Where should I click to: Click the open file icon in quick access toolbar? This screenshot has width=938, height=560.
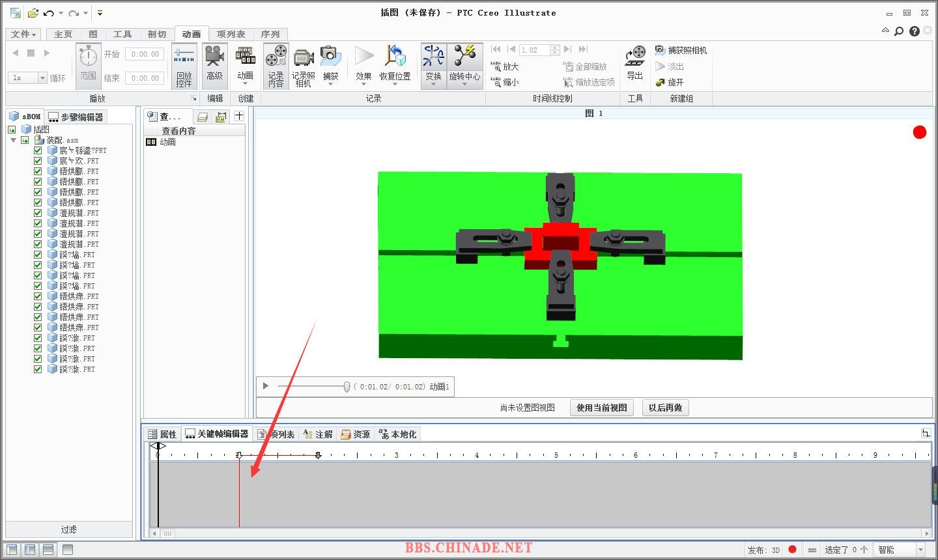33,12
